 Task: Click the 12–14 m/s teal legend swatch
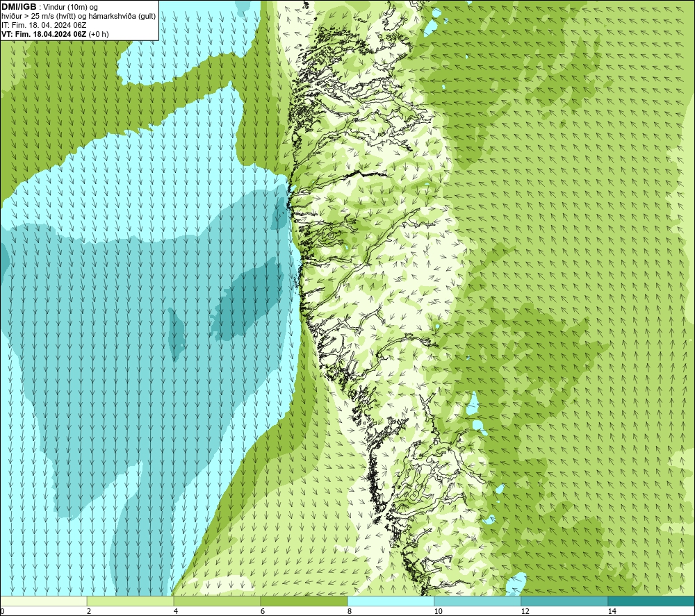tap(564, 601)
